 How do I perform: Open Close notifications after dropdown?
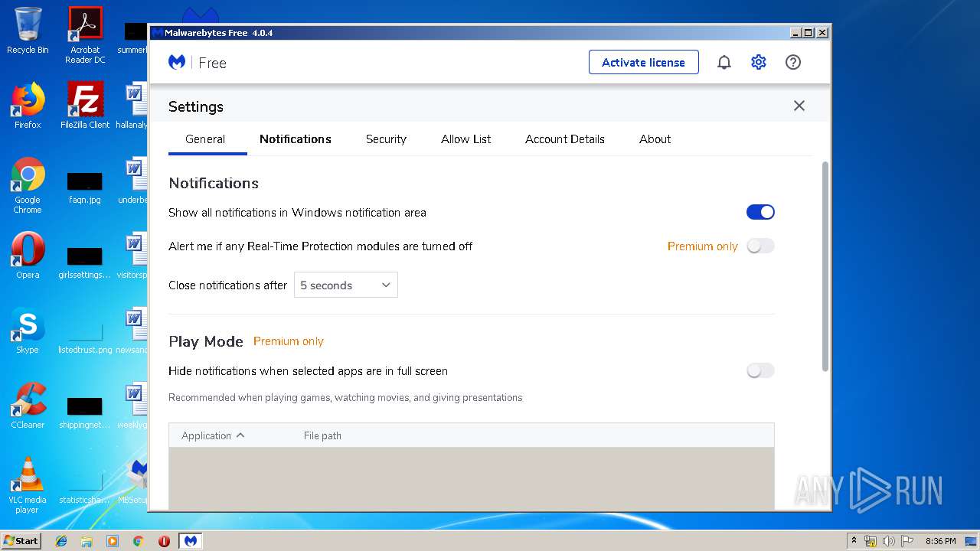pyautogui.click(x=346, y=285)
